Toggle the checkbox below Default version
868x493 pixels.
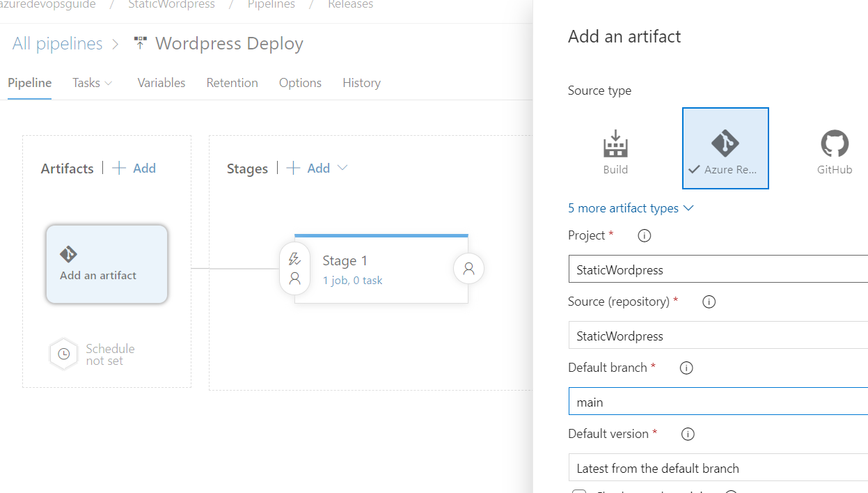(579, 492)
